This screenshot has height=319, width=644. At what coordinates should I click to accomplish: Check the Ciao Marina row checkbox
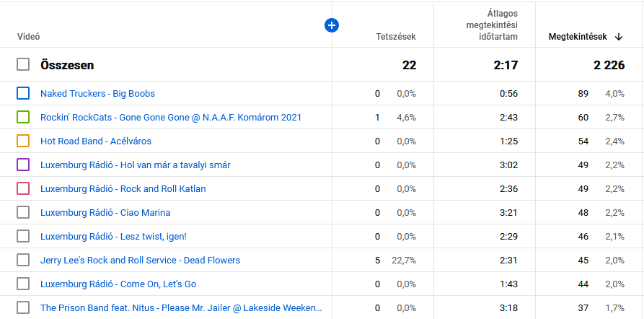(x=23, y=212)
